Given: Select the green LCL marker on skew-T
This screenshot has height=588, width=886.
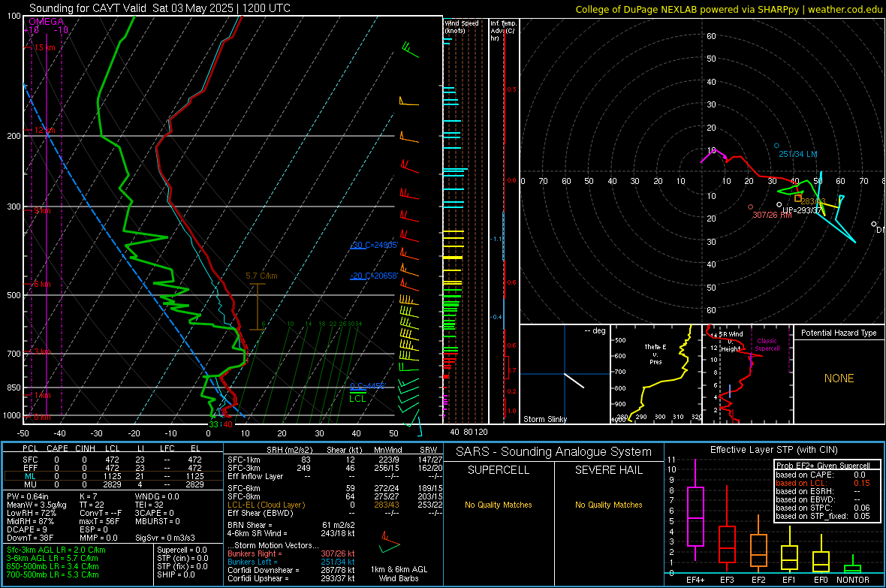Looking at the screenshot, I should click(x=357, y=399).
